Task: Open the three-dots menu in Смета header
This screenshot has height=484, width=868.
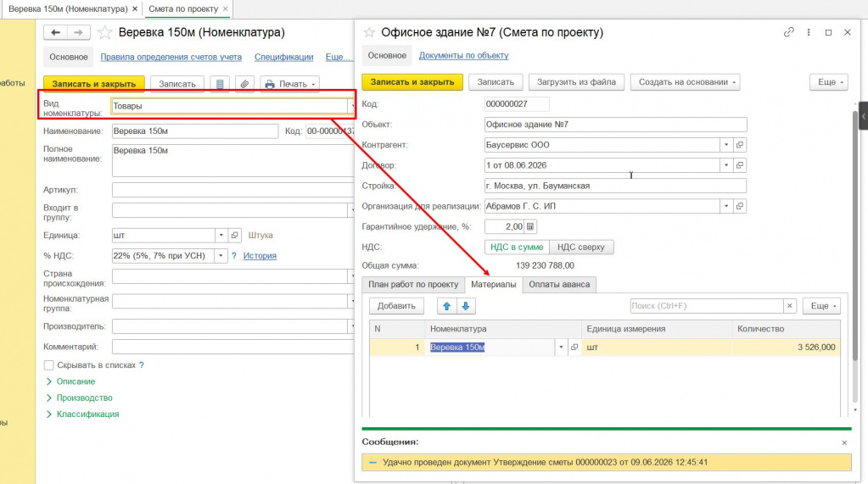Action: [x=809, y=32]
